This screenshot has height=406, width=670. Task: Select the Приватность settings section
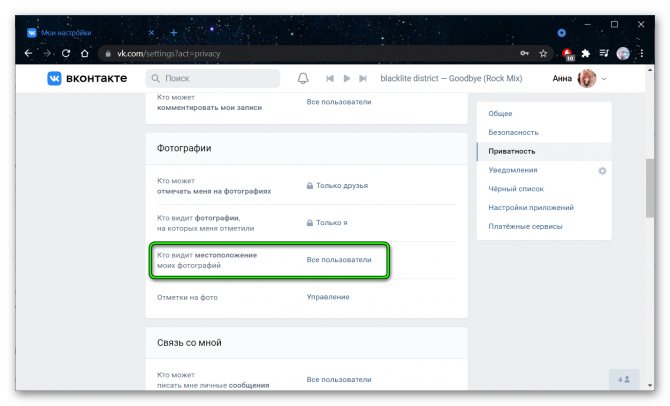pyautogui.click(x=544, y=151)
